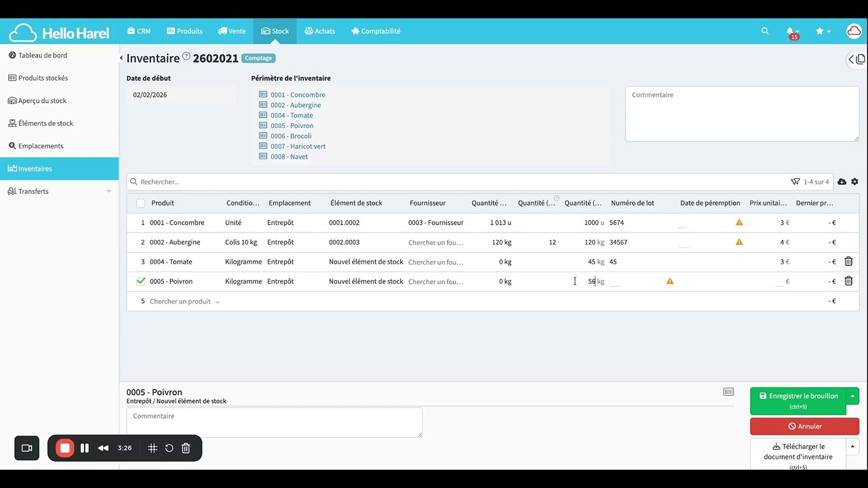Viewport: 868px width, 488px height.
Task: Uncheck the 0005 - Poivron row checkbox
Action: [140, 281]
